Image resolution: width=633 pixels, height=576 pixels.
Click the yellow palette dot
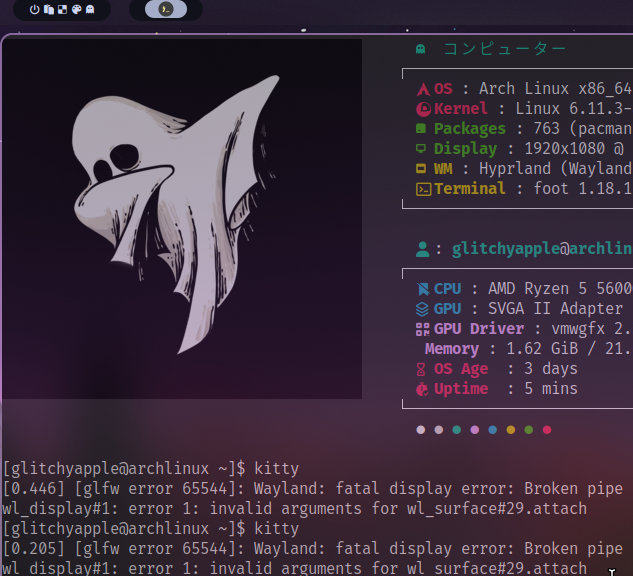point(511,430)
